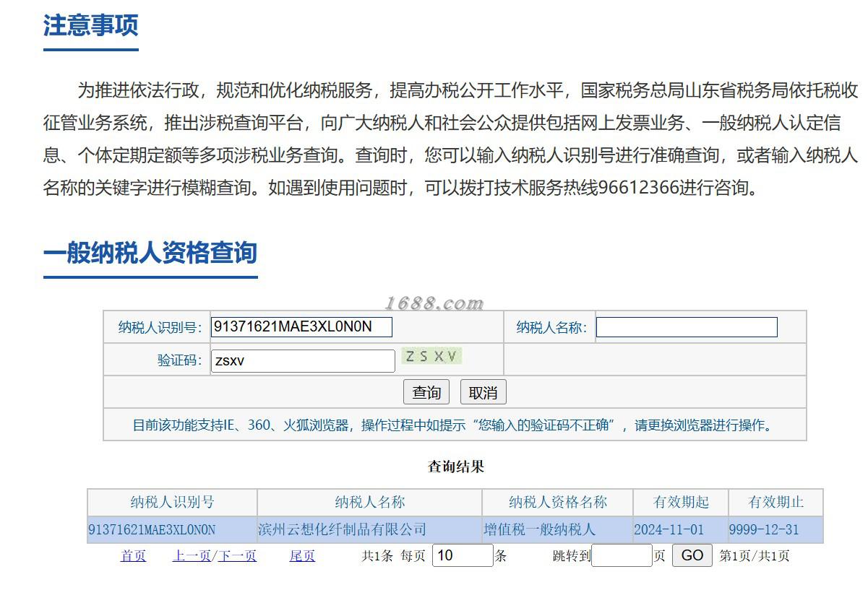Select result cell 91371621MAE3XL0N0N
868x603 pixels.
click(172, 529)
